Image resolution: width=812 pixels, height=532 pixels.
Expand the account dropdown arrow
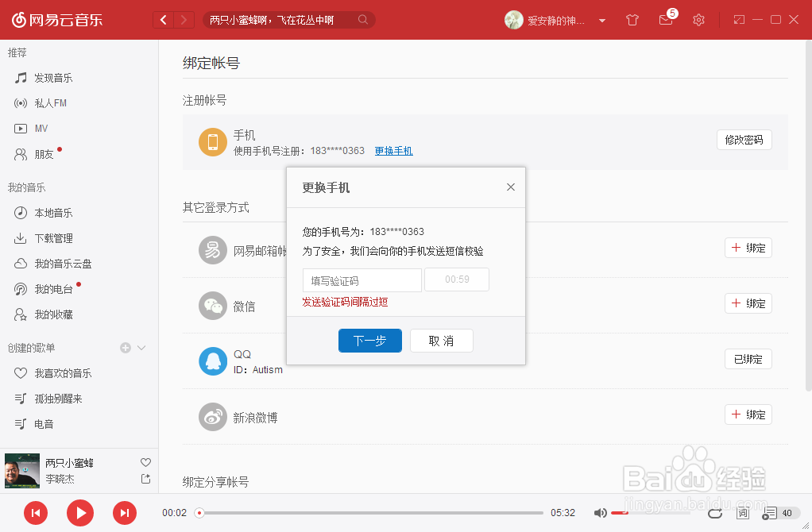click(602, 21)
